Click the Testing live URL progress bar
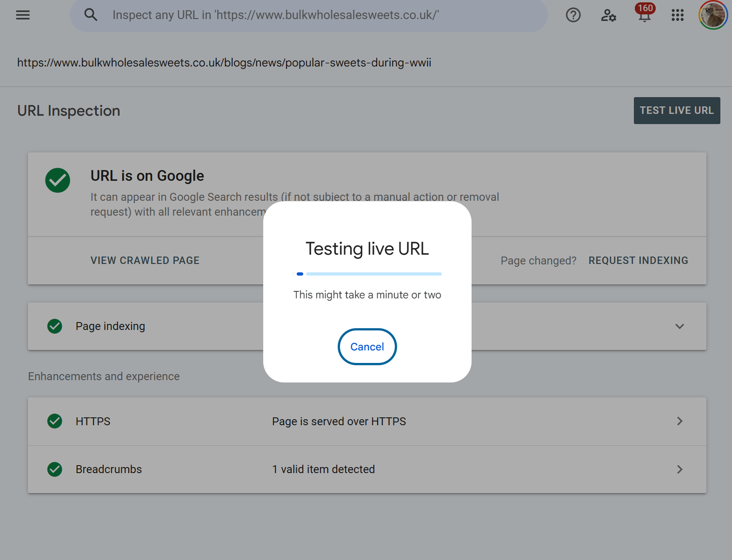Image resolution: width=732 pixels, height=560 pixels. point(367,274)
